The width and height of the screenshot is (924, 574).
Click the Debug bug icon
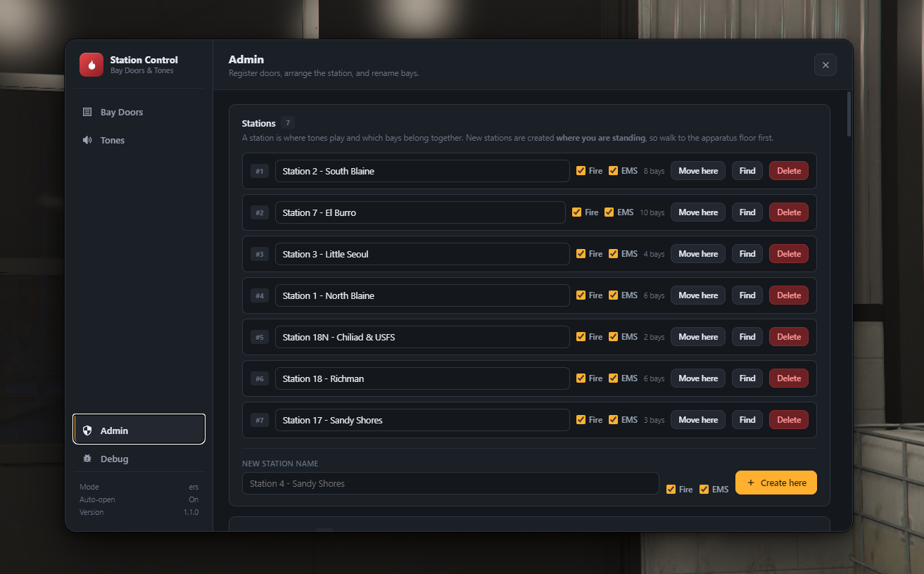[x=87, y=459]
